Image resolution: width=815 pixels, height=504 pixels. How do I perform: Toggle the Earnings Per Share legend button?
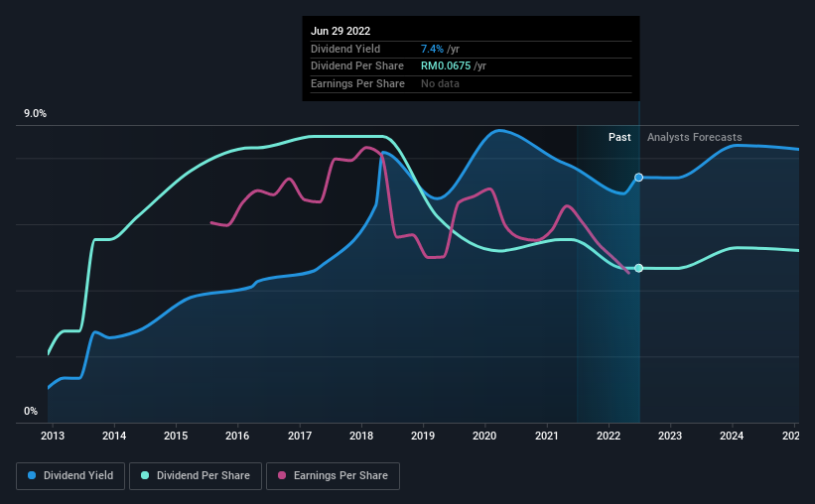333,476
